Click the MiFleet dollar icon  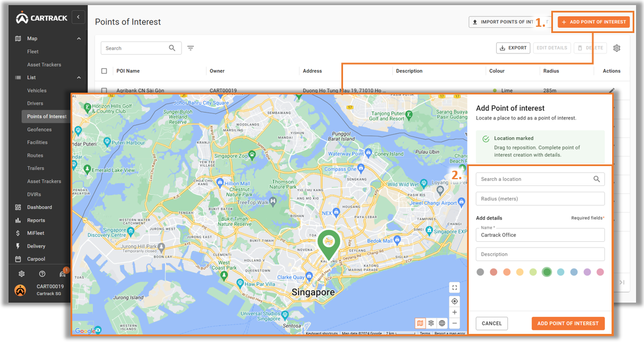tap(18, 233)
